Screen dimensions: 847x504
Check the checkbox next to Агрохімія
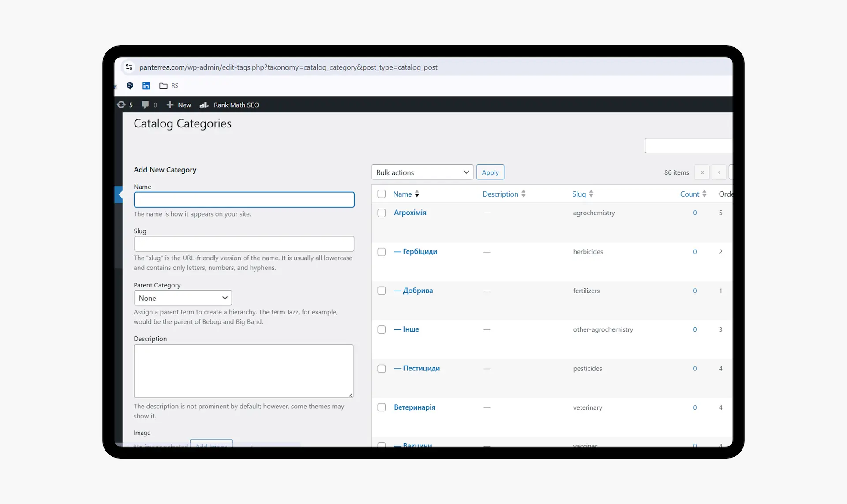coord(382,213)
